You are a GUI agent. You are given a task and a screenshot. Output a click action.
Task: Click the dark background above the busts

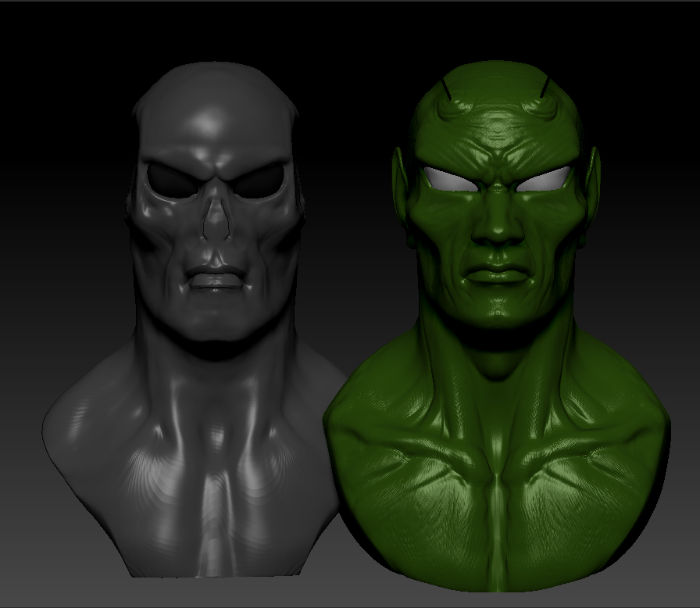[352, 31]
